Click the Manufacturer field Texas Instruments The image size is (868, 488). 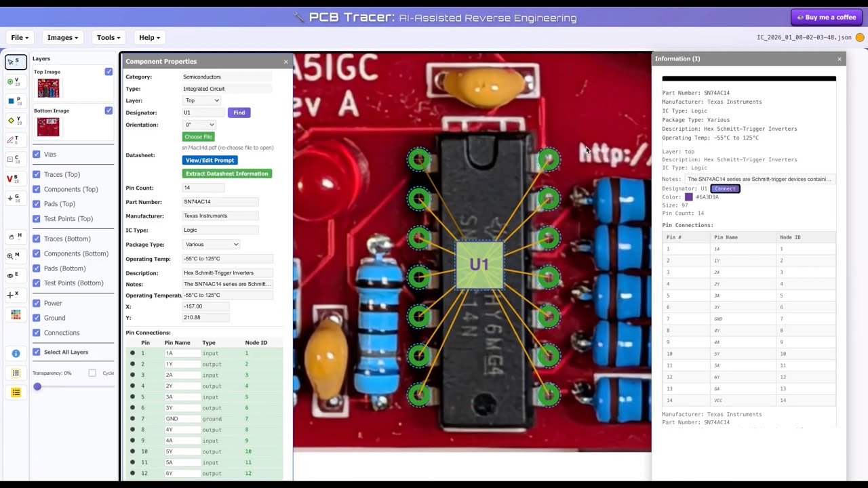(x=220, y=216)
